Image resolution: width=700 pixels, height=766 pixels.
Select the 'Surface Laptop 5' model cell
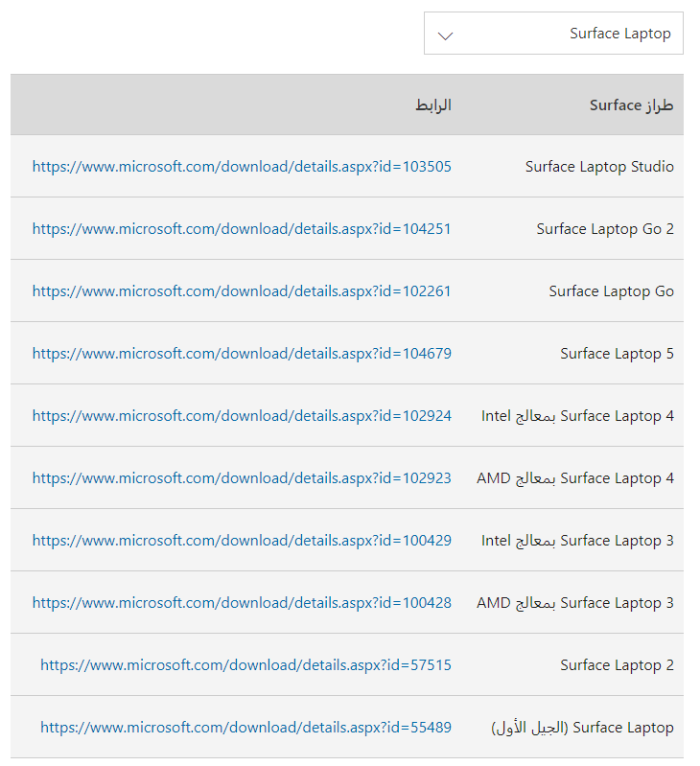coord(617,353)
